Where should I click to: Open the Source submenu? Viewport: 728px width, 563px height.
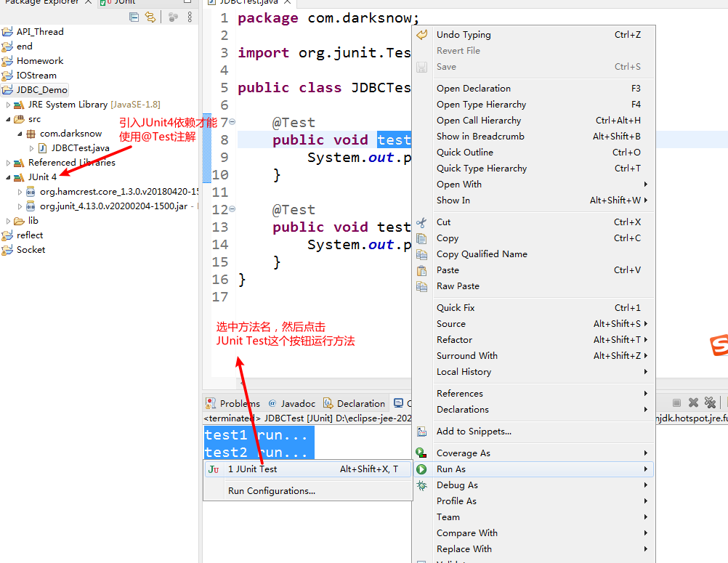pos(533,324)
